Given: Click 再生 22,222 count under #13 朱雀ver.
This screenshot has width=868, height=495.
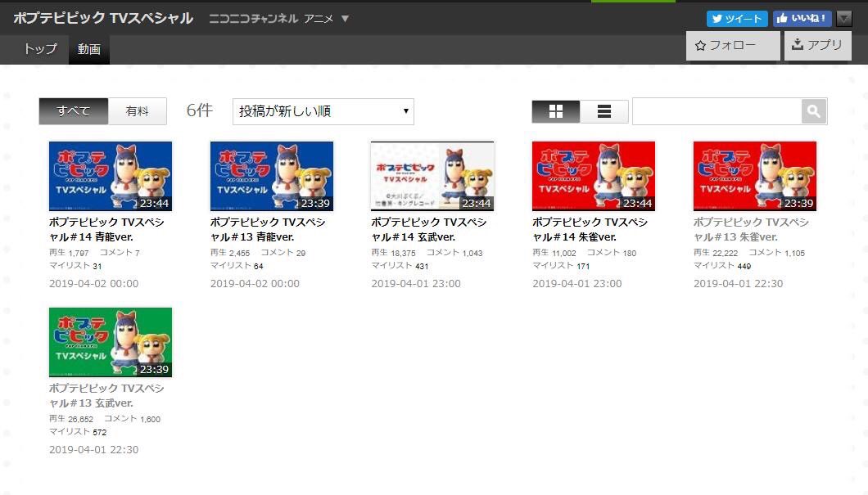Looking at the screenshot, I should (x=715, y=252).
